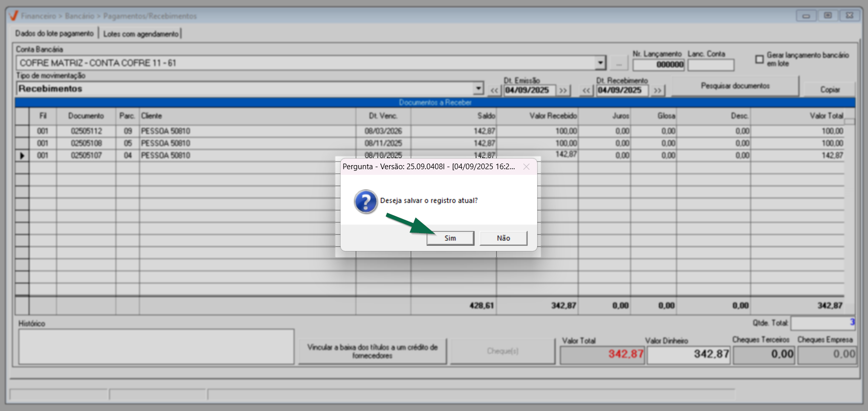Click Pesquisar documentos button
The height and width of the screenshot is (411, 868).
(x=735, y=86)
